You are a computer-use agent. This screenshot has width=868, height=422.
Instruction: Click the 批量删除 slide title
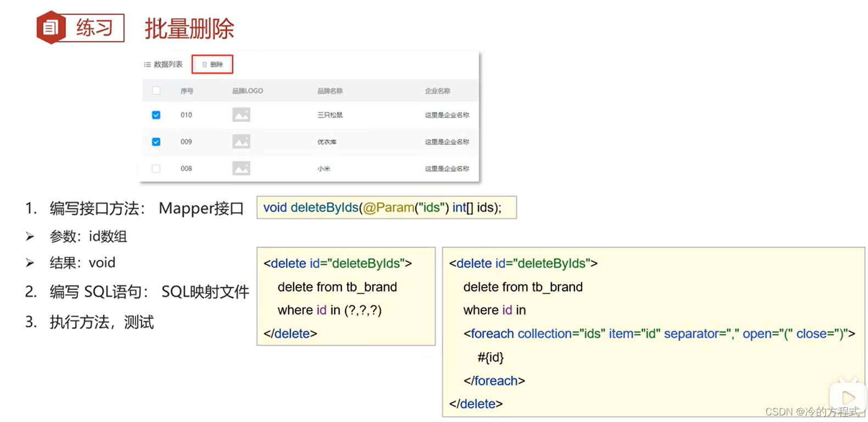(189, 29)
